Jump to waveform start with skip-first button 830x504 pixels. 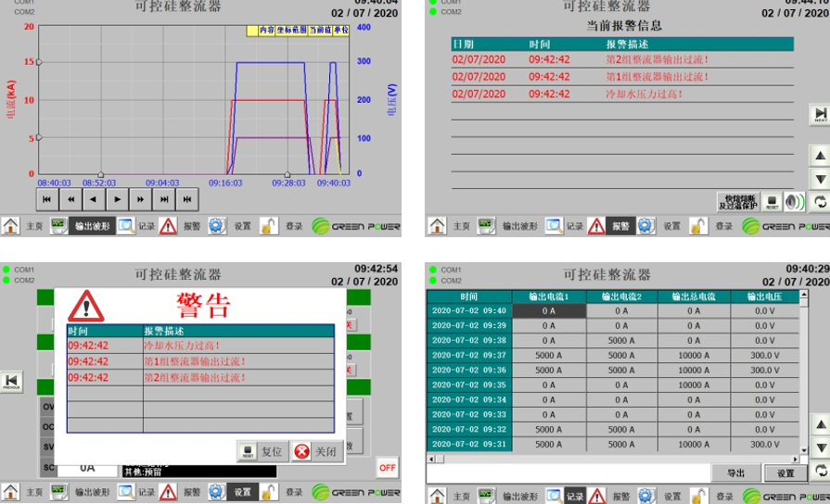(46, 198)
